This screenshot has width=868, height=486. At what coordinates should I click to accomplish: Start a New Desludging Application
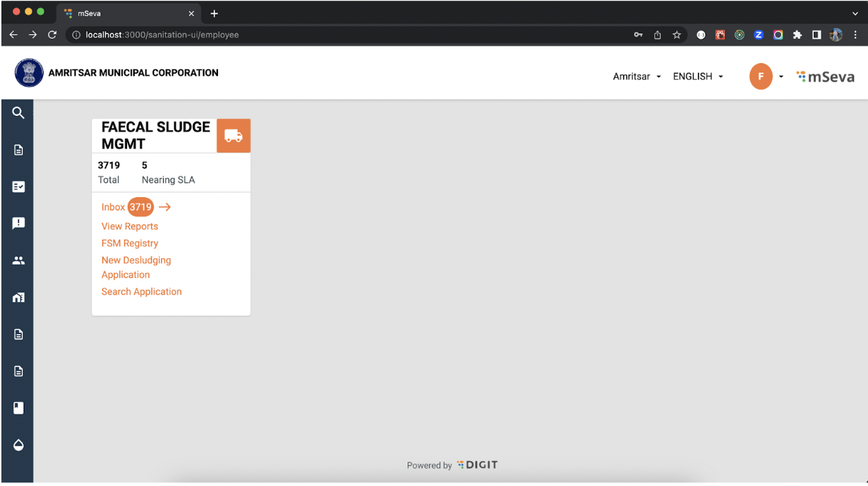136,267
